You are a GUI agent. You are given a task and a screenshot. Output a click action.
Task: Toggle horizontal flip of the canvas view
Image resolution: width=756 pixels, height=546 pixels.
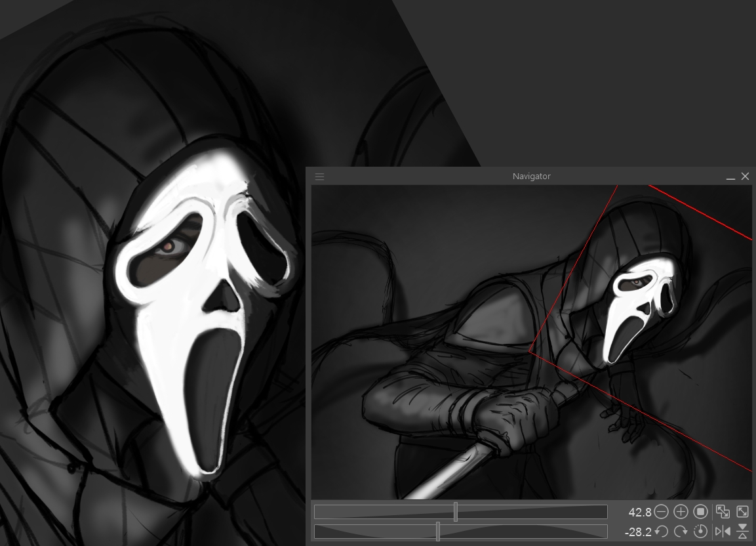click(x=723, y=532)
